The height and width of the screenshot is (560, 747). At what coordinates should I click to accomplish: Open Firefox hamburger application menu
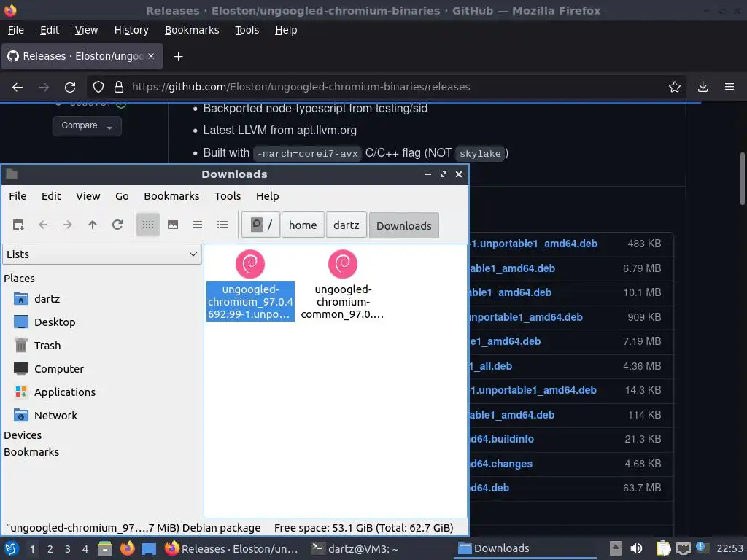click(729, 87)
